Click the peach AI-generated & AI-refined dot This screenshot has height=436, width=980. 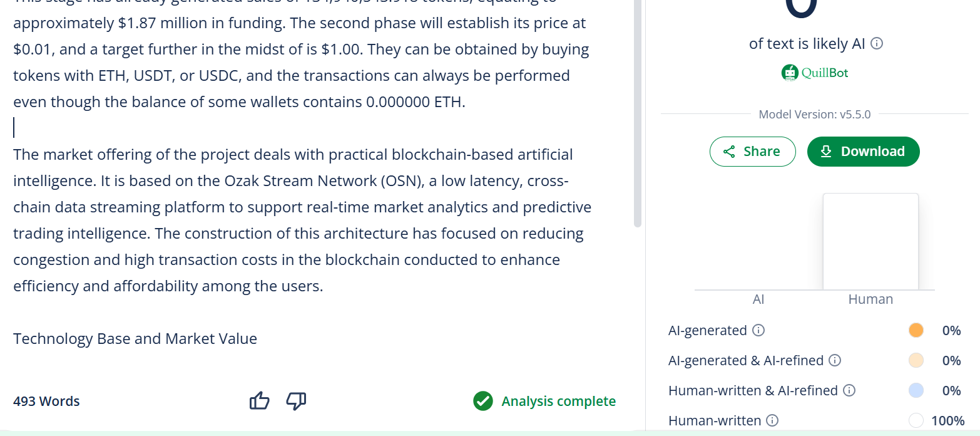tap(916, 360)
